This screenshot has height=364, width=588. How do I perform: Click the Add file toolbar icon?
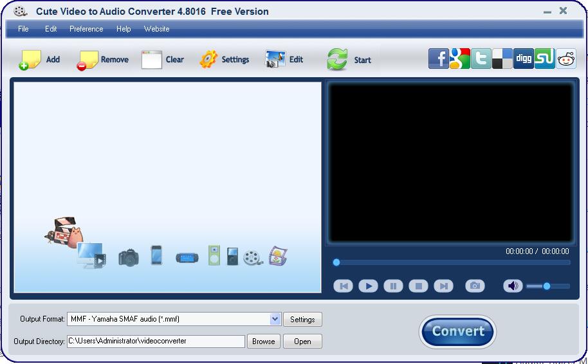(30, 60)
